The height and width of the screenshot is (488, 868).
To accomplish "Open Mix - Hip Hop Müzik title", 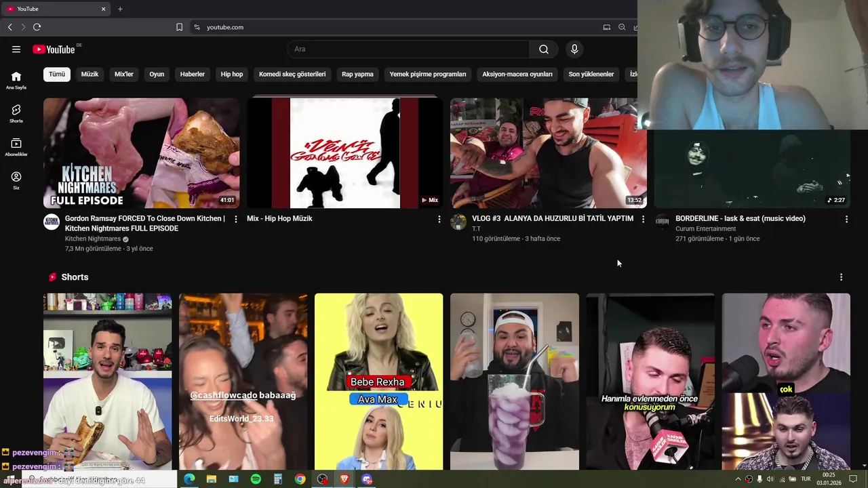I will (x=279, y=219).
